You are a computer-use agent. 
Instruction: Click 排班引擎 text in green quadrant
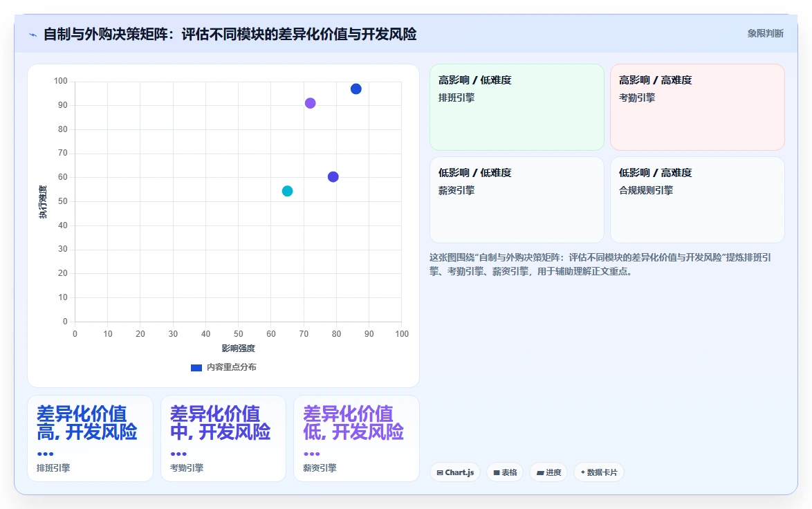click(456, 98)
